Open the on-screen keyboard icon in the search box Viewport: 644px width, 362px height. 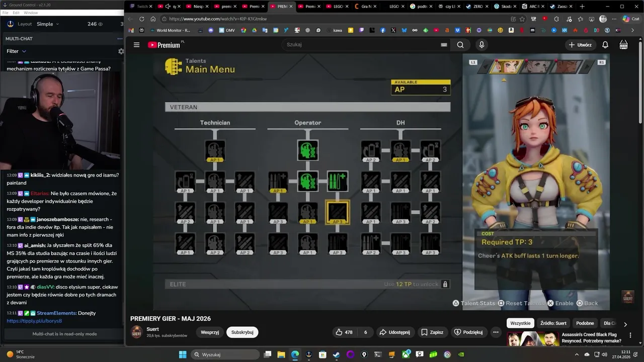(444, 45)
